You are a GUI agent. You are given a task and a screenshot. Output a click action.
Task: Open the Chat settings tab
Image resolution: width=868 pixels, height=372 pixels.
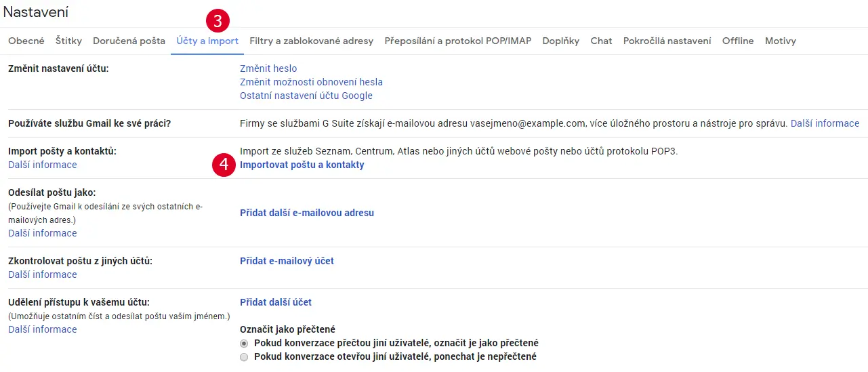(601, 41)
